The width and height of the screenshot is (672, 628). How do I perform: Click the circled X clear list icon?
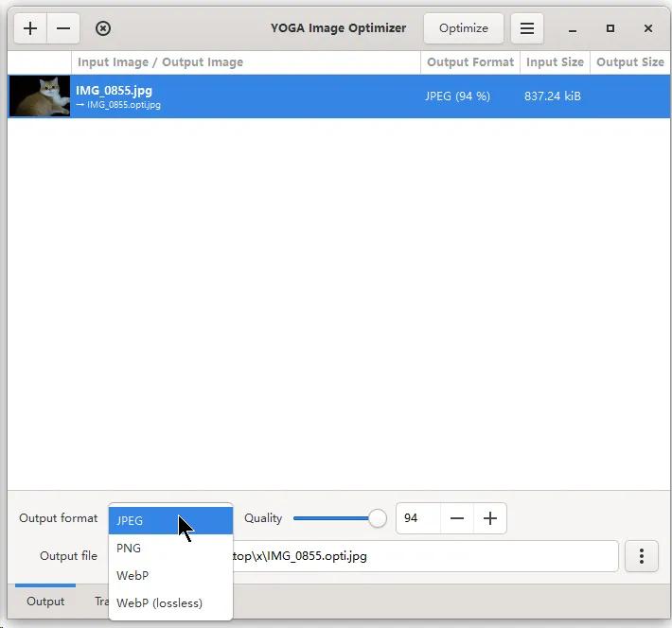(x=103, y=28)
